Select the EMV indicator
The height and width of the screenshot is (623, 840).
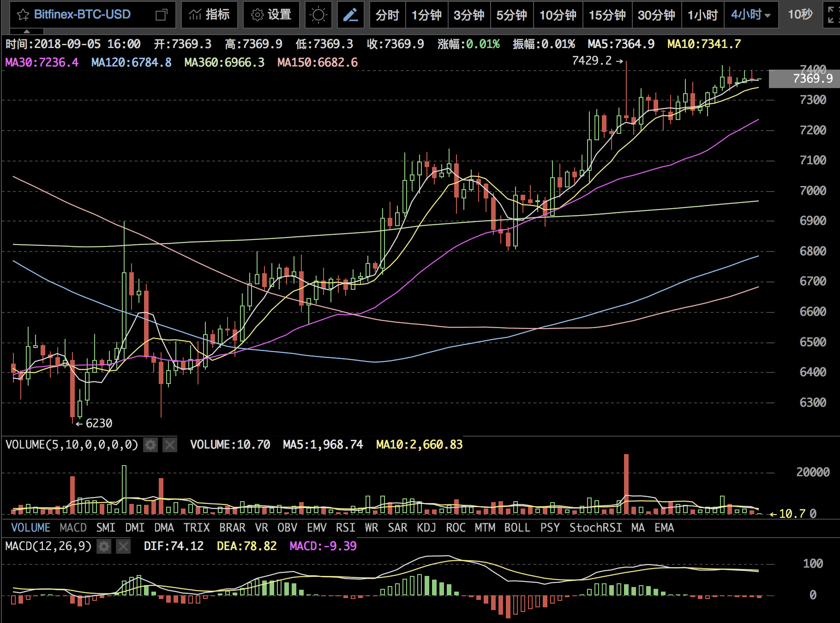317,527
